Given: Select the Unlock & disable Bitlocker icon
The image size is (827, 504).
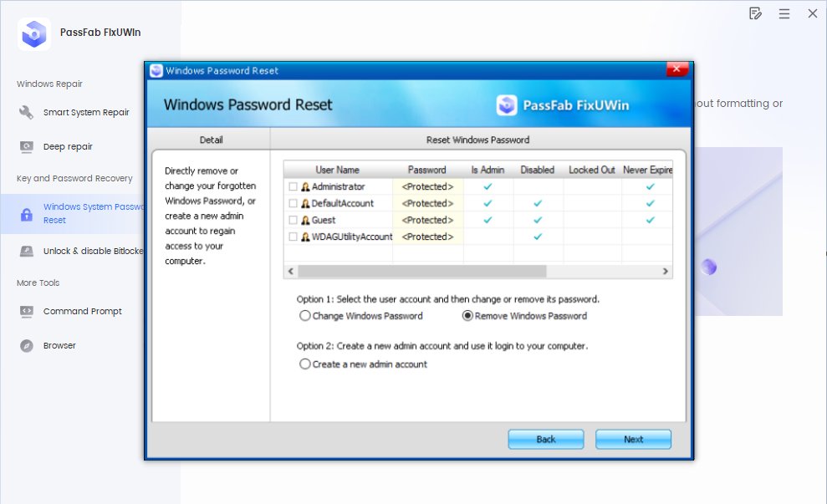Looking at the screenshot, I should pyautogui.click(x=28, y=251).
